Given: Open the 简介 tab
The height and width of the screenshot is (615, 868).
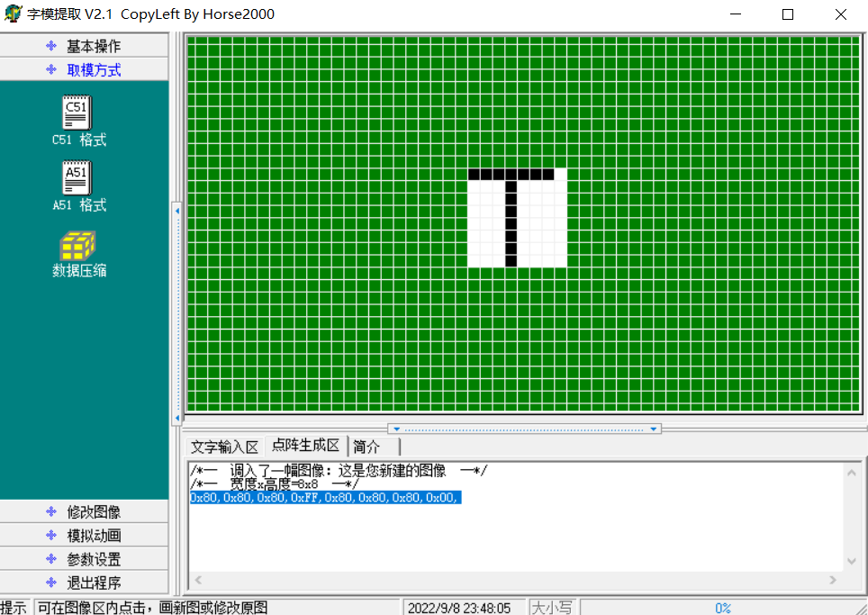Looking at the screenshot, I should click(367, 447).
